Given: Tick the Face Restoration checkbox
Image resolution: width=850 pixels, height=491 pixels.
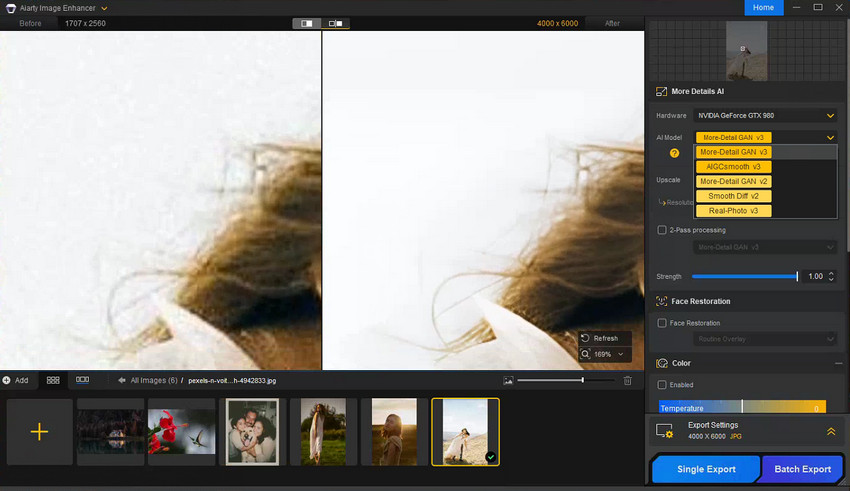Looking at the screenshot, I should pyautogui.click(x=662, y=323).
